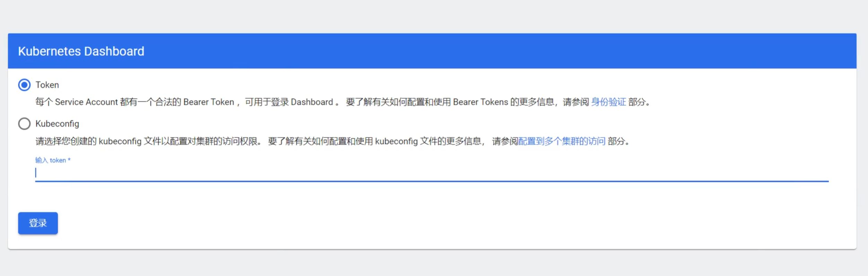Image resolution: width=868 pixels, height=276 pixels.
Task: Click the Kubernetes Dashboard title
Action: [x=81, y=51]
